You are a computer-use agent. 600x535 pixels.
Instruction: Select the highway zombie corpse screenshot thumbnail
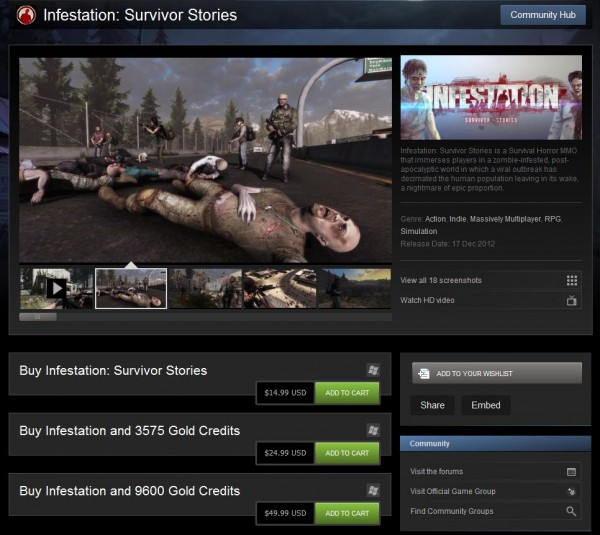tap(131, 289)
